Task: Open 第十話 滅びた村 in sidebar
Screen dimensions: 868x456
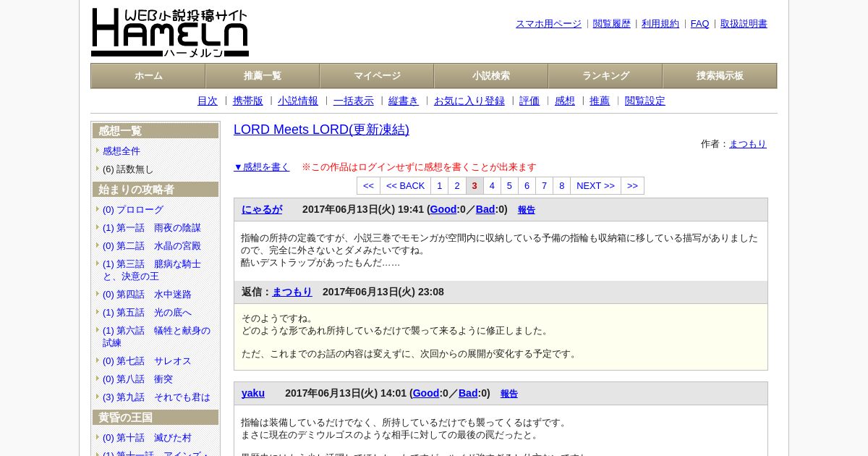Action: click(x=147, y=438)
